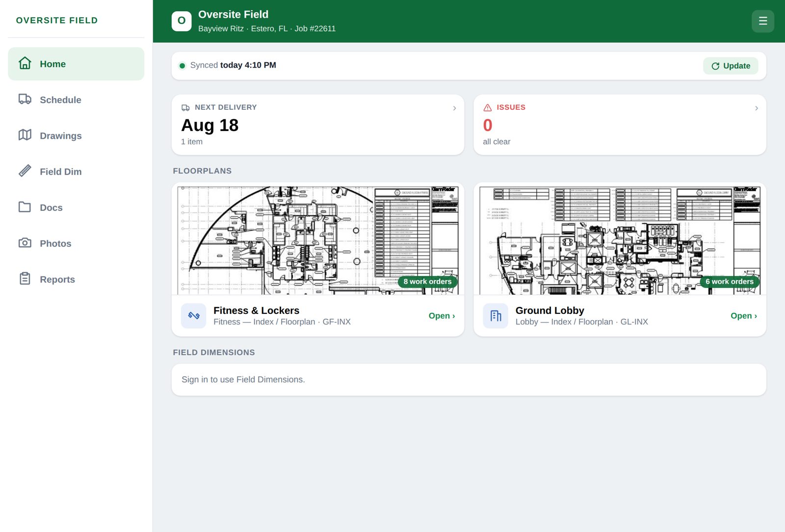Screen dimensions: 785x532
Task: Expand the Issues card chevron
Action: (757, 108)
